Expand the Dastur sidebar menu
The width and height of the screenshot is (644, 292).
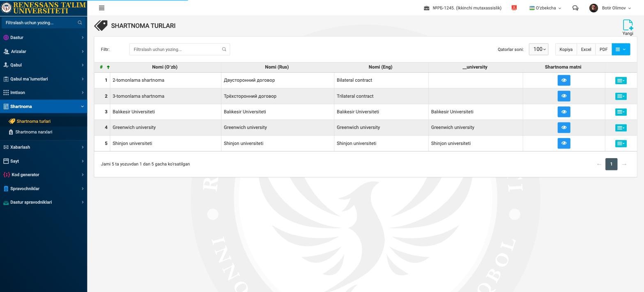(44, 37)
